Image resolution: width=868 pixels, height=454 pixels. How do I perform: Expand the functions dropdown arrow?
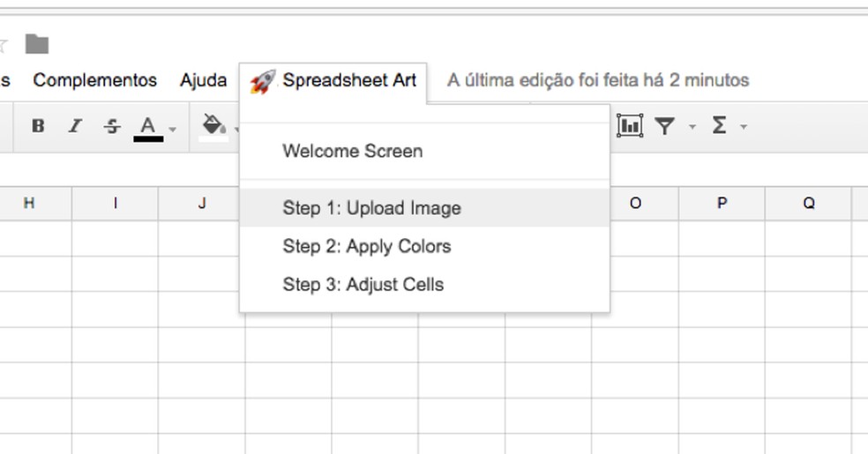744,128
